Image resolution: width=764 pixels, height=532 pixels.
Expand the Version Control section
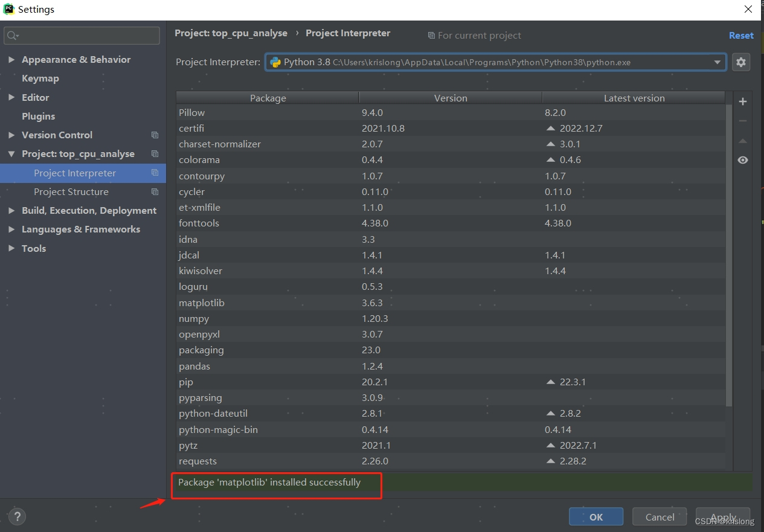(x=11, y=135)
